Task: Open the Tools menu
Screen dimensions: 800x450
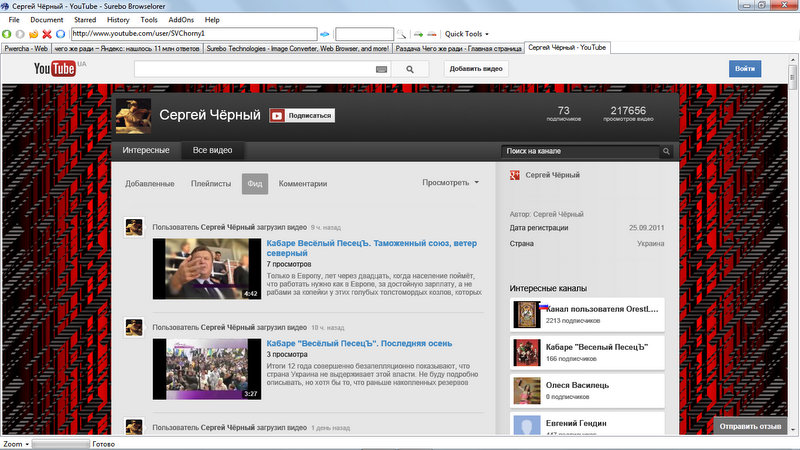Action: pos(148,20)
